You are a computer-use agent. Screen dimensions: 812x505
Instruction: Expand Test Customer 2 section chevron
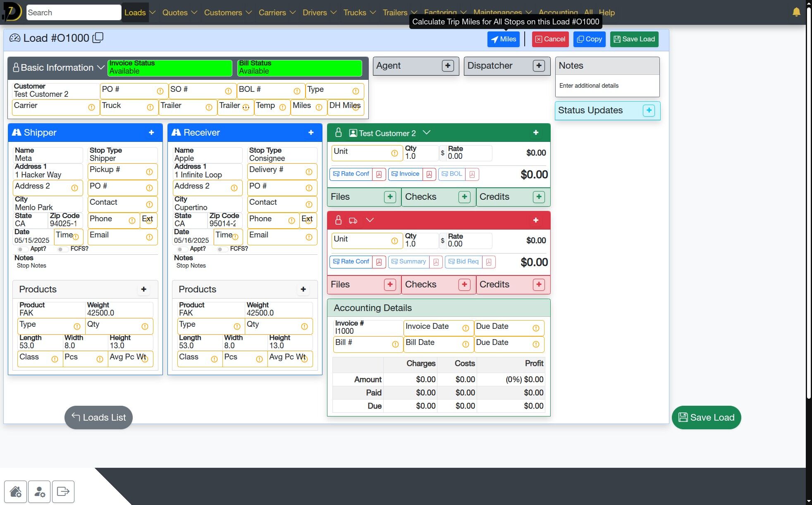[x=427, y=133]
